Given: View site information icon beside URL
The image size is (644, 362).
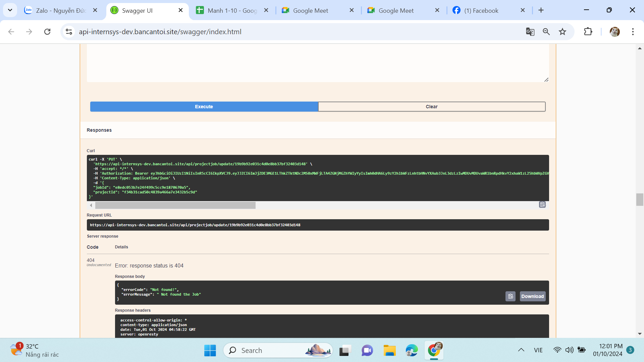Looking at the screenshot, I should tap(69, 32).
